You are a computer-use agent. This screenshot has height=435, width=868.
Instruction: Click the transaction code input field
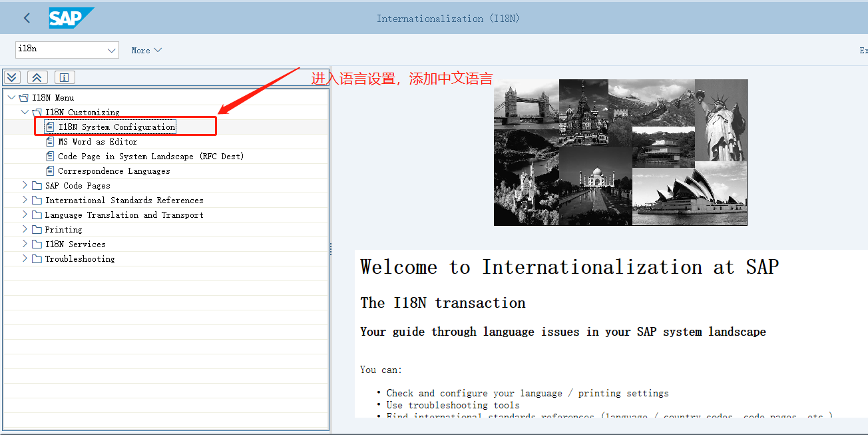click(59, 50)
